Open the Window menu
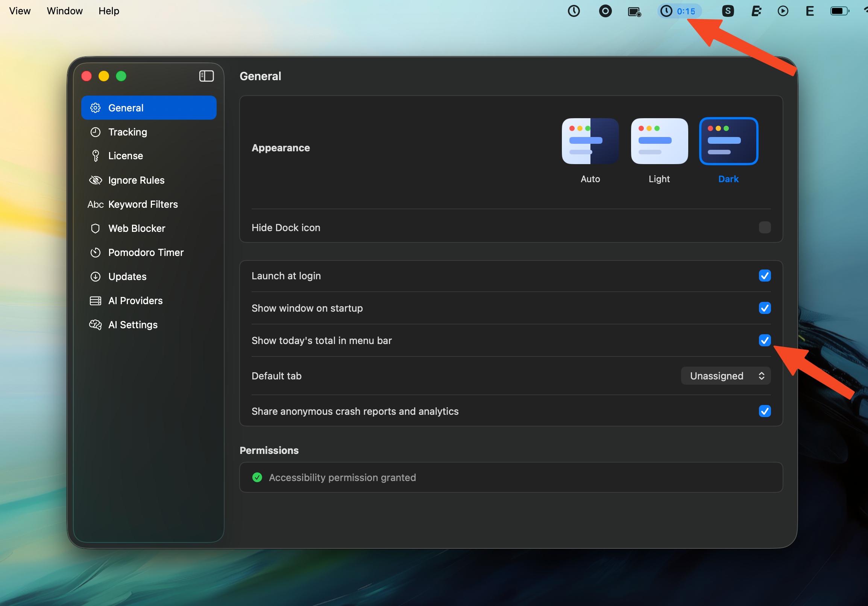The image size is (868, 606). point(65,11)
